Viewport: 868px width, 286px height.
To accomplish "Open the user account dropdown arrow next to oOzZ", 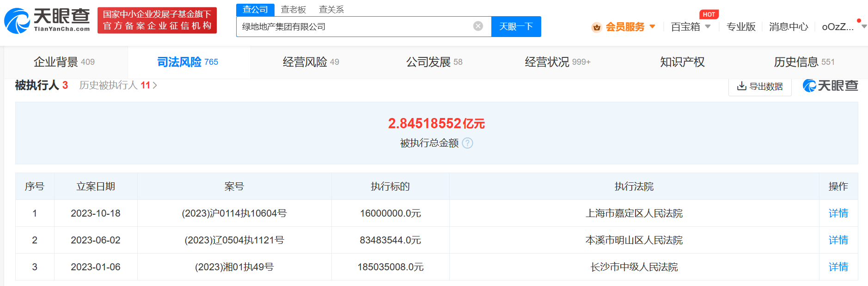I will pyautogui.click(x=863, y=26).
